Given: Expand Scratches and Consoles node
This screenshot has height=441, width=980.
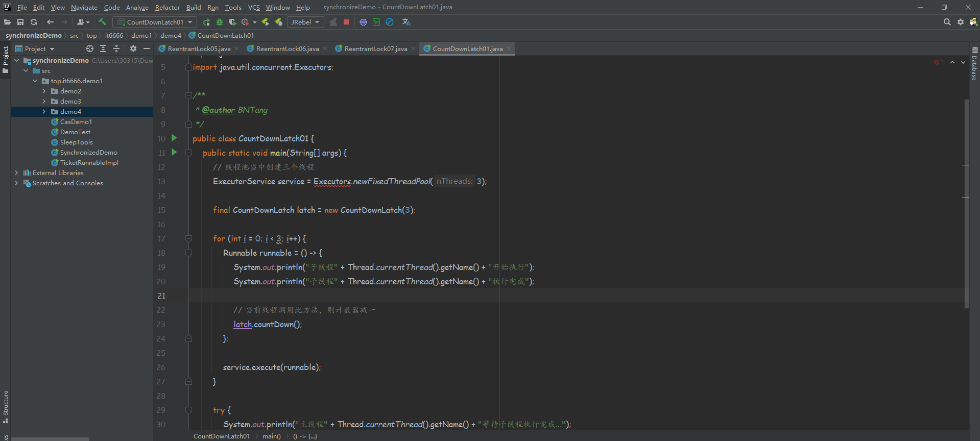Looking at the screenshot, I should 16,183.
